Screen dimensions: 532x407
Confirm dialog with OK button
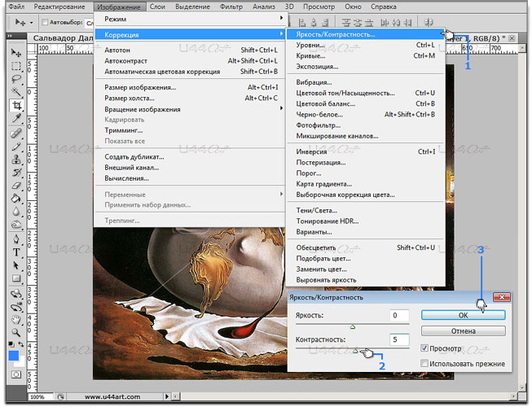coord(463,315)
